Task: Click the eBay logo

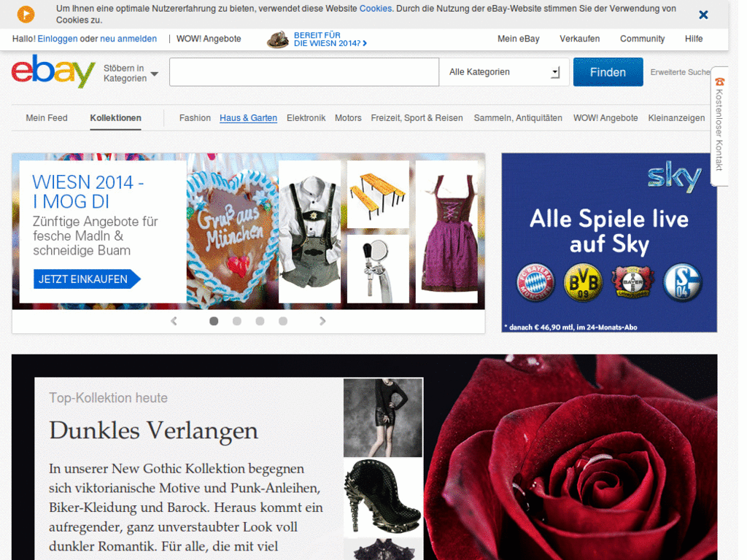Action: pos(53,71)
